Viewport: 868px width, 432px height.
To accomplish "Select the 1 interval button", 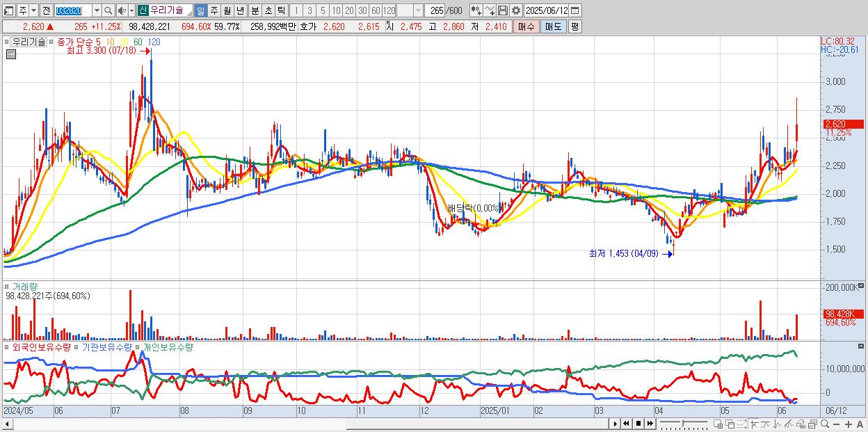I will click(296, 10).
